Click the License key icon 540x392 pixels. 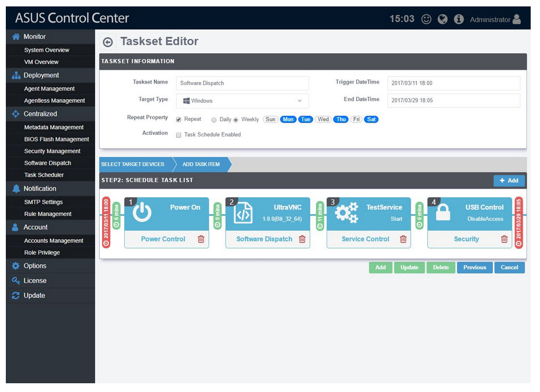click(x=16, y=281)
